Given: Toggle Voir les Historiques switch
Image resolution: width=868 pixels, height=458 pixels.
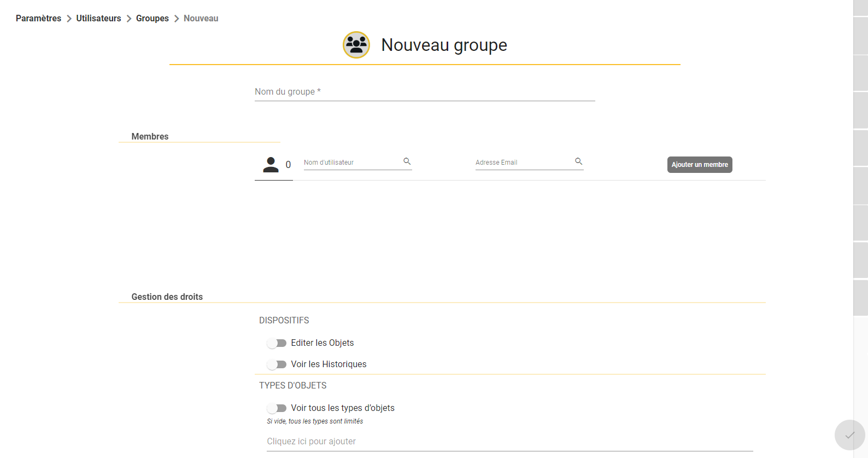Looking at the screenshot, I should tap(277, 364).
